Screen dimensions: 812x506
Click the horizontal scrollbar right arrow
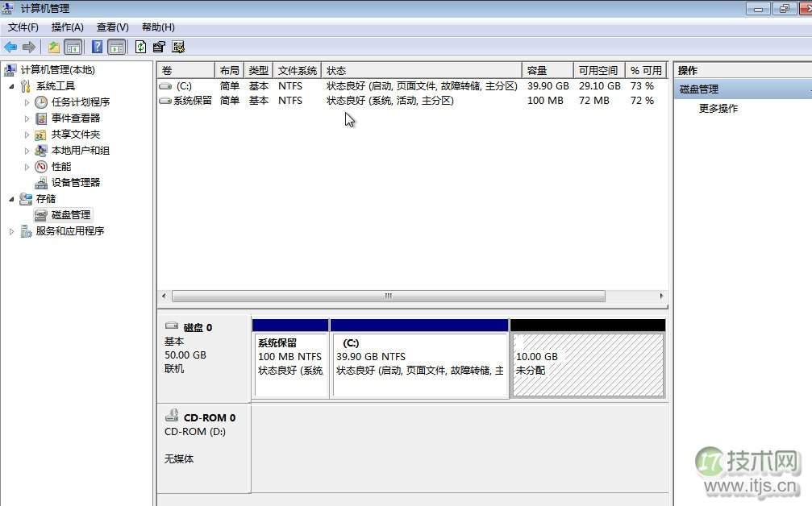click(x=663, y=296)
